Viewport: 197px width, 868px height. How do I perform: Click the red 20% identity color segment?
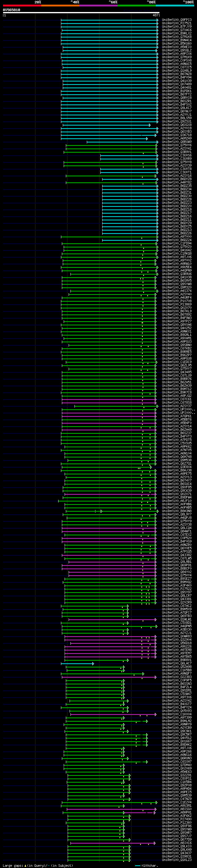(22, 6)
